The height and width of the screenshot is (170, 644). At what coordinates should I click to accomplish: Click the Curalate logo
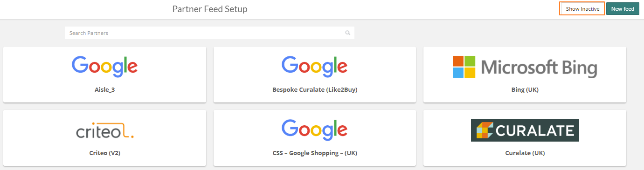(x=525, y=130)
